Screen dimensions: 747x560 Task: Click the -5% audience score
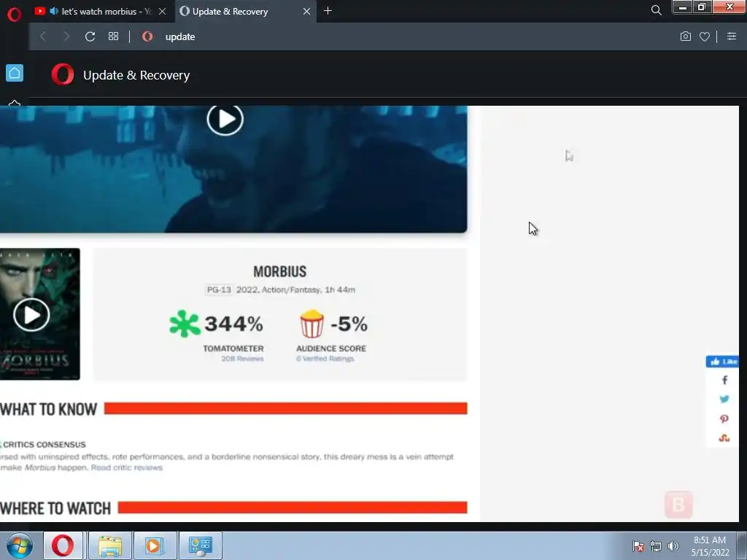click(349, 324)
